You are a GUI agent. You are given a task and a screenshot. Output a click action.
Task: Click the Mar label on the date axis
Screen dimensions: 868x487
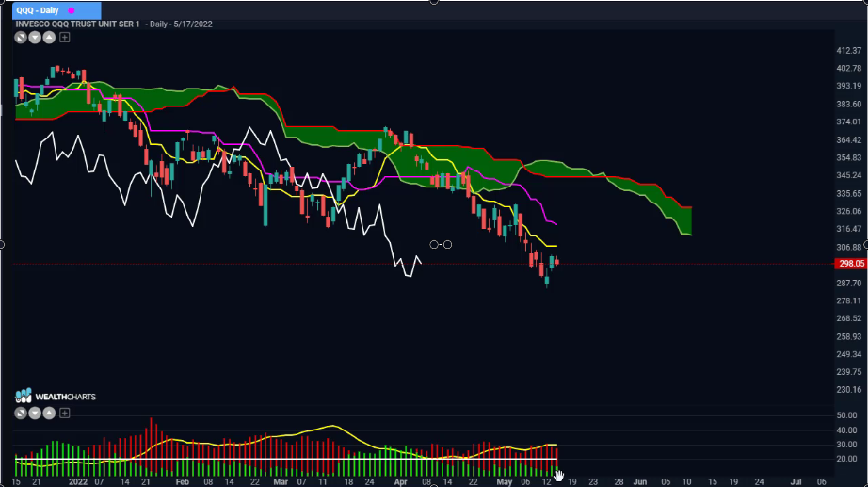click(281, 482)
